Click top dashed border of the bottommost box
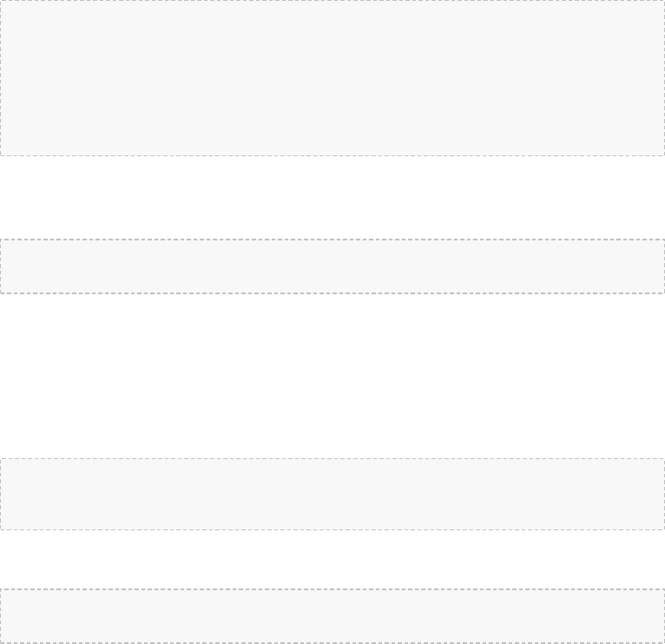Image resolution: width=665 pixels, height=644 pixels. [332, 588]
